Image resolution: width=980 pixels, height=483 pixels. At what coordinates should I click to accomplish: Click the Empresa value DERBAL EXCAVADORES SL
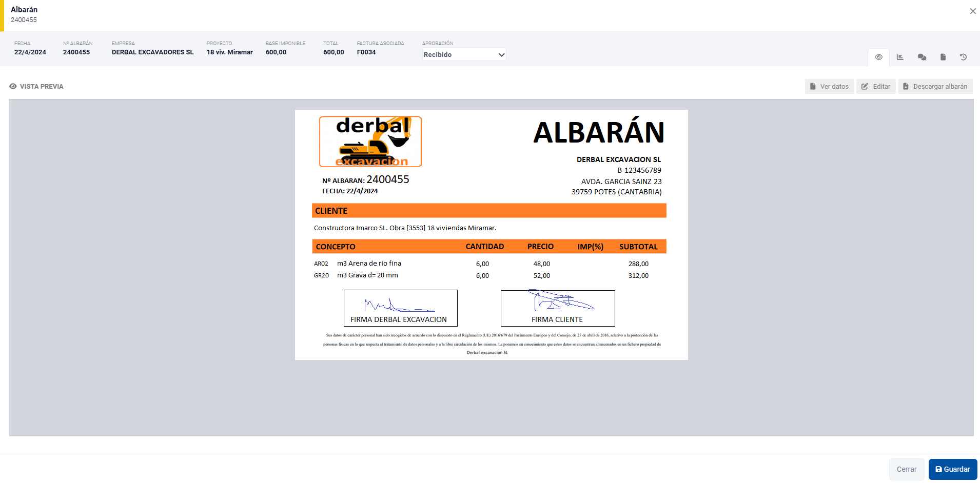coord(152,52)
